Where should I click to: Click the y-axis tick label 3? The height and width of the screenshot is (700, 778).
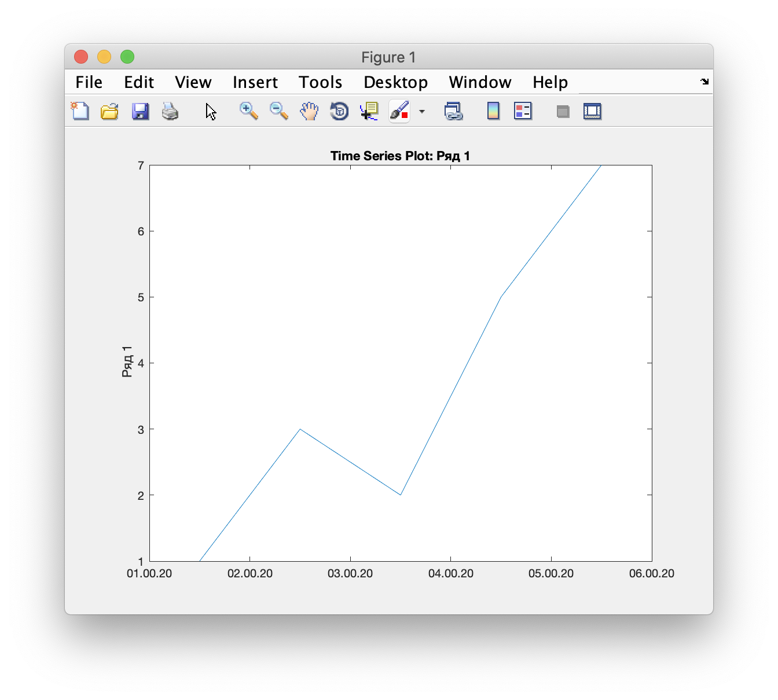click(x=141, y=429)
